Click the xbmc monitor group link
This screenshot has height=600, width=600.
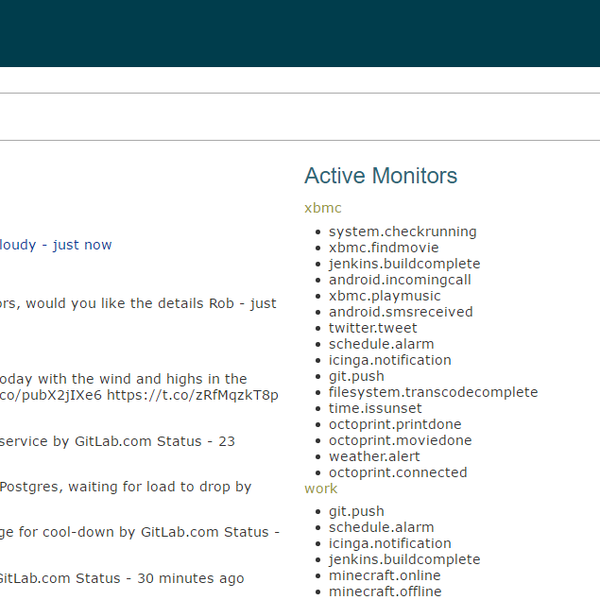pyautogui.click(x=322, y=208)
